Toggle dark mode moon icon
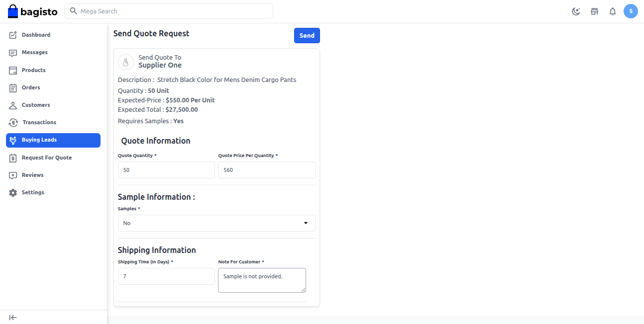Image resolution: width=644 pixels, height=324 pixels. pyautogui.click(x=576, y=11)
